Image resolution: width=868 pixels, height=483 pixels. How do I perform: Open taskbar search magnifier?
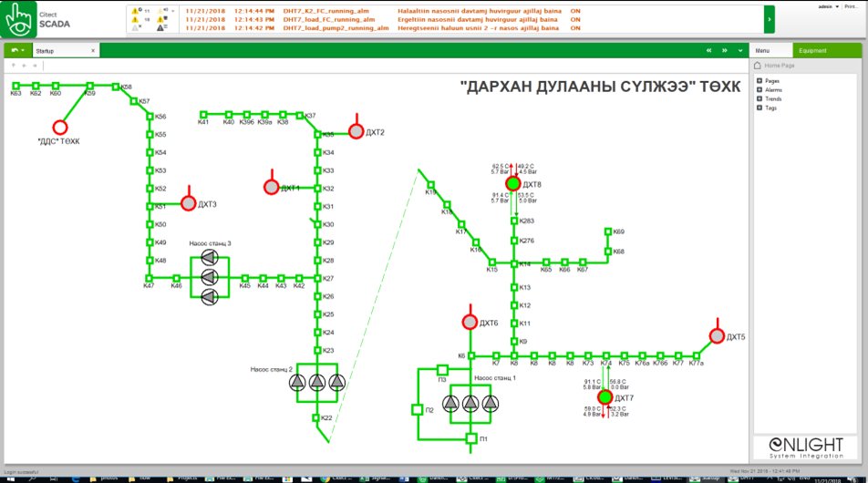pyautogui.click(x=31, y=478)
